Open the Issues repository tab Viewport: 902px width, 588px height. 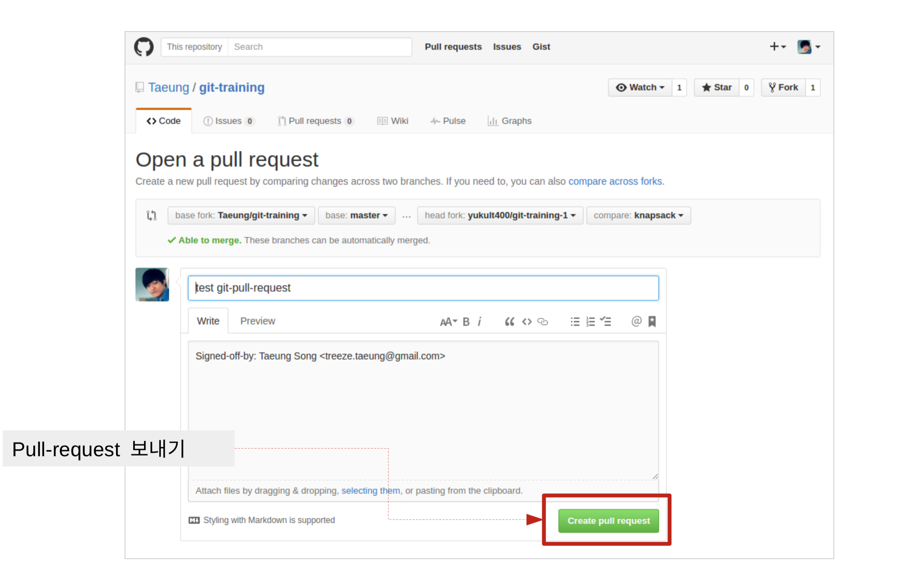click(228, 121)
